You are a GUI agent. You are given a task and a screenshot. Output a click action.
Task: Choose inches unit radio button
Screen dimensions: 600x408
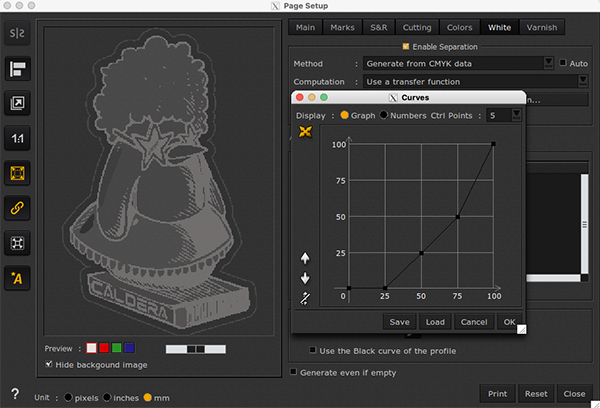[107, 398]
